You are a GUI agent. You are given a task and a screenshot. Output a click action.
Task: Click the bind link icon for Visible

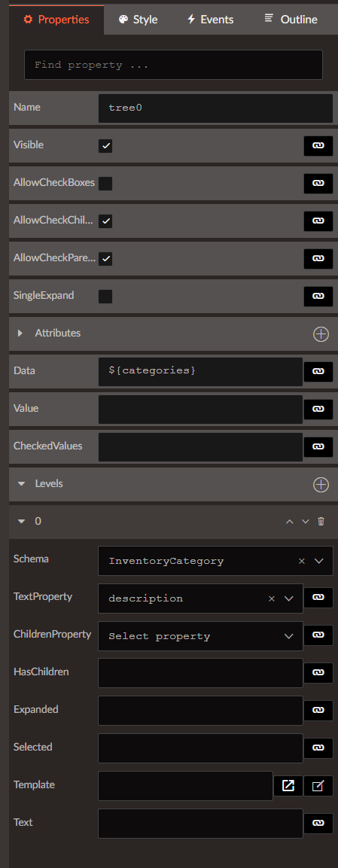[318, 145]
